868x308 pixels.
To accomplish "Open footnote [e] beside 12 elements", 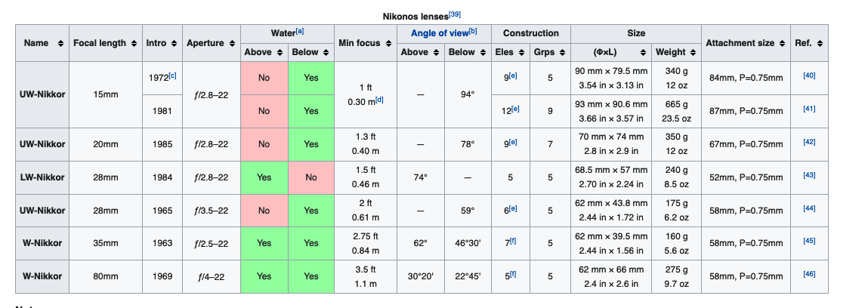I will coord(514,109).
